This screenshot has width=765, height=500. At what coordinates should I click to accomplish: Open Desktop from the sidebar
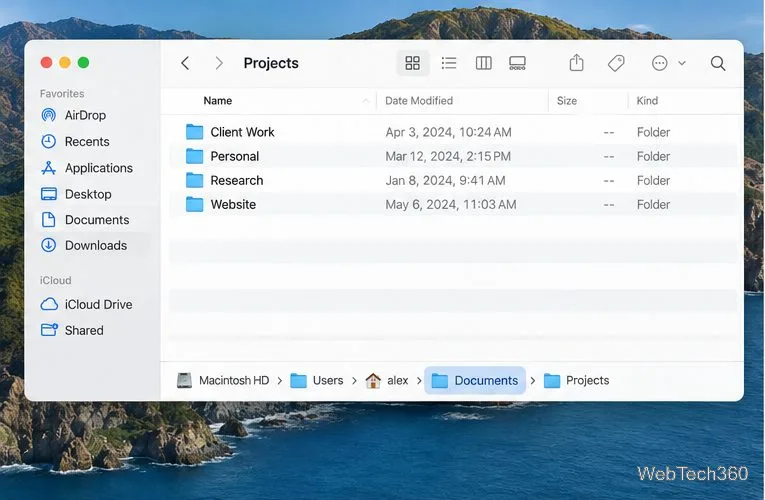[88, 194]
